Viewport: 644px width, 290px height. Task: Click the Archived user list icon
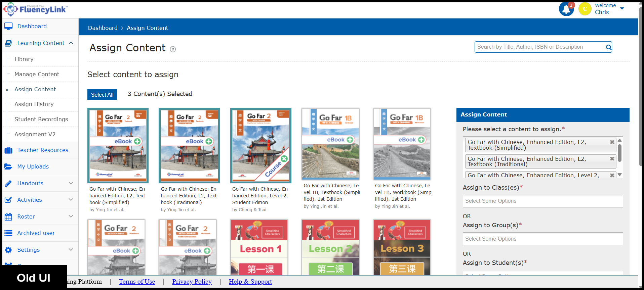pos(8,233)
